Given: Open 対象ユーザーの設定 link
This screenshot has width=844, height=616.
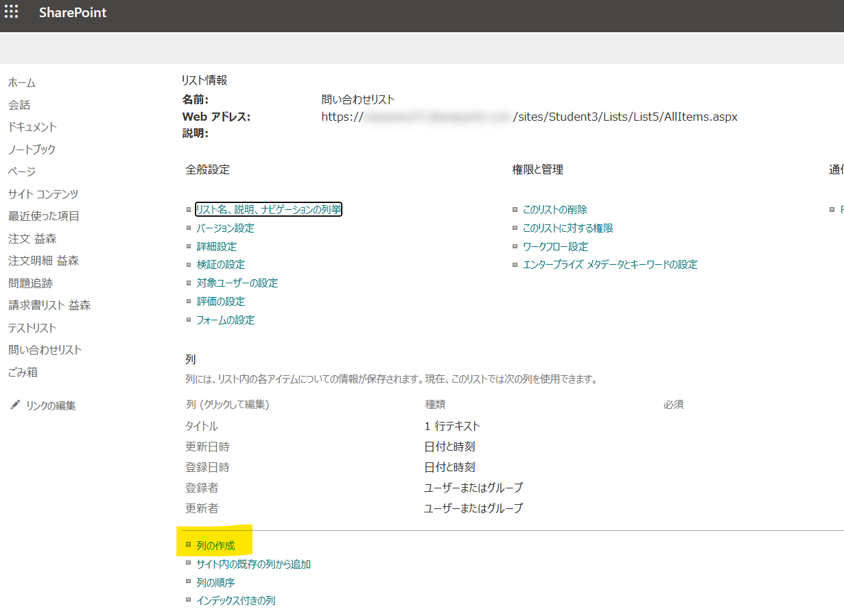Looking at the screenshot, I should click(x=237, y=283).
